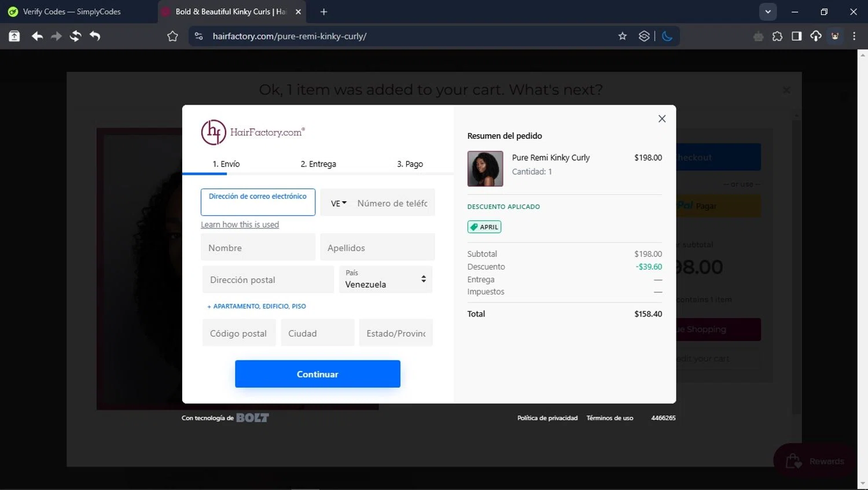Click the Rewards button at bottom right
Image resolution: width=868 pixels, height=490 pixels.
click(x=815, y=461)
